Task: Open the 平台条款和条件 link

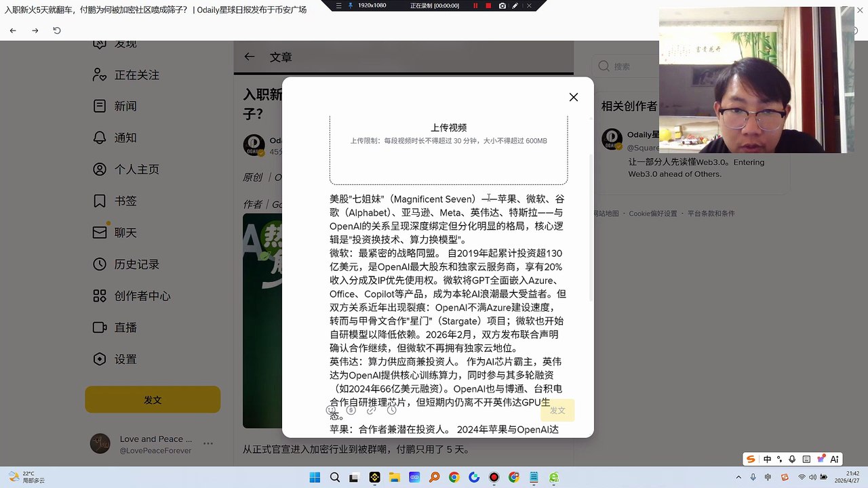Action: pyautogui.click(x=711, y=213)
